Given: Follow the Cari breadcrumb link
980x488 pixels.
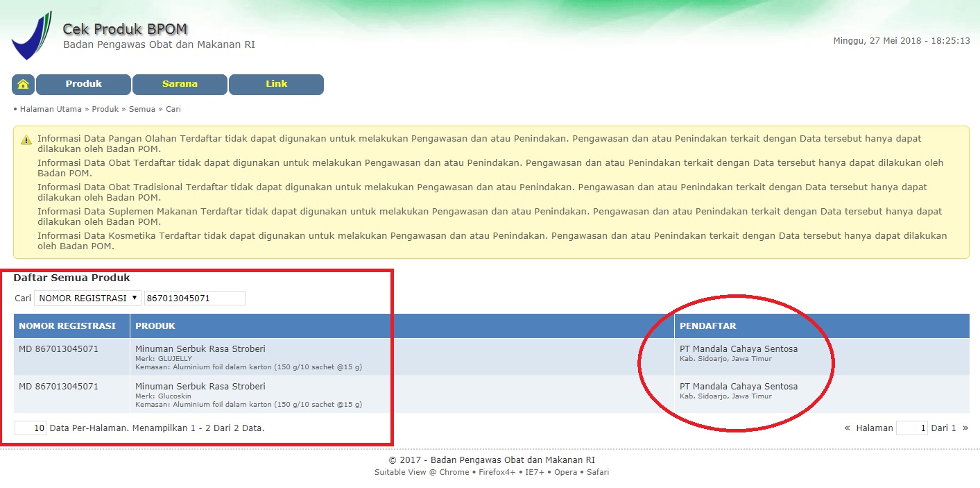Looking at the screenshot, I should tap(173, 109).
